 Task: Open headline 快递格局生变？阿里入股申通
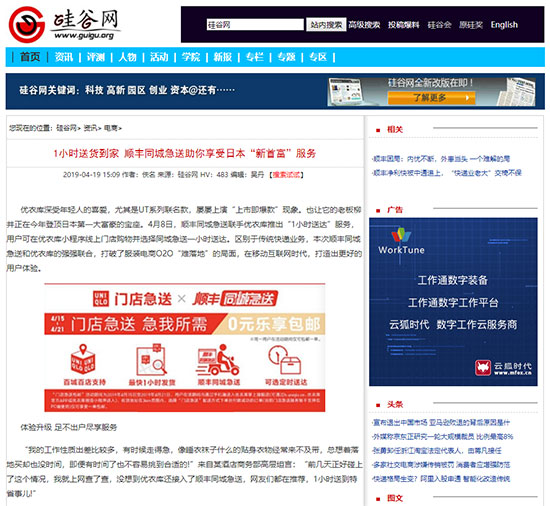(x=441, y=479)
